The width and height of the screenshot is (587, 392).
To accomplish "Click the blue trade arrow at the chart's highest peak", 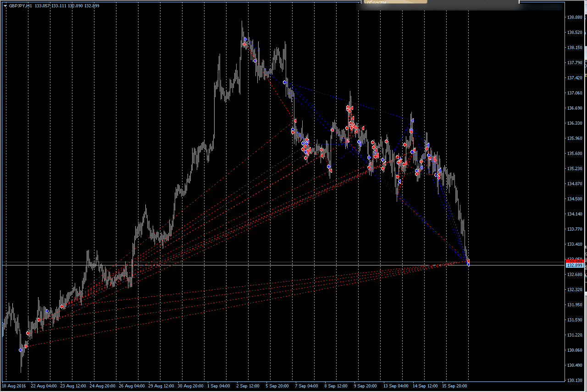I will [245, 39].
